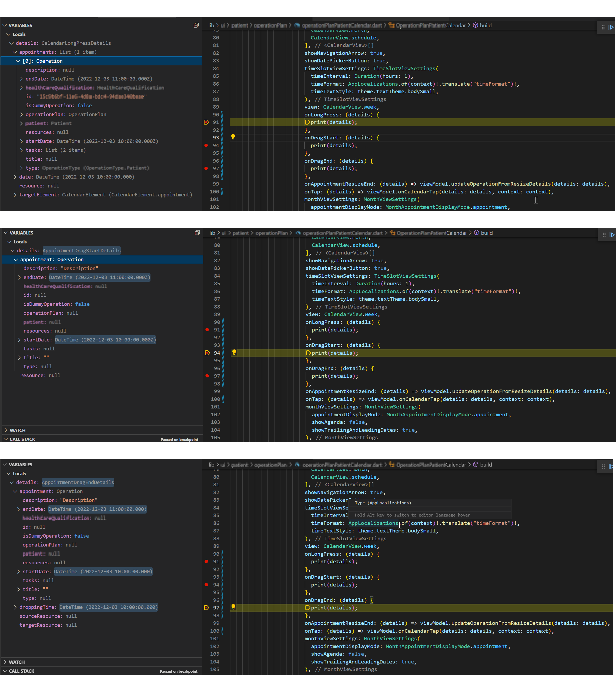Toggle the breakpoint on line 94 in top editor
This screenshot has height=677, width=616.
[206, 145]
